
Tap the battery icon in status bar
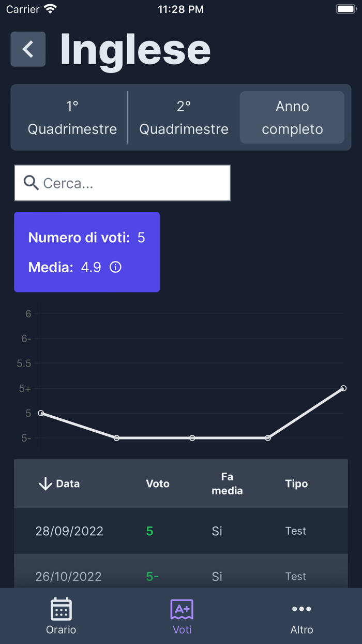click(346, 9)
